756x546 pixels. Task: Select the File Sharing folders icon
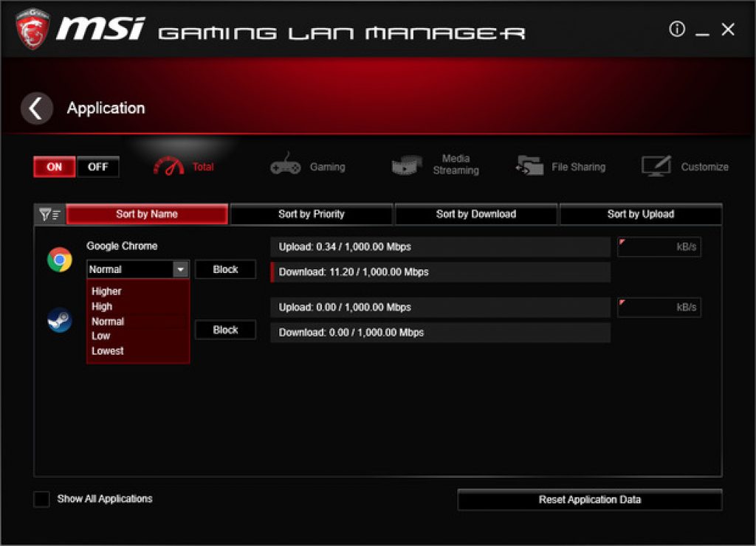click(x=529, y=165)
